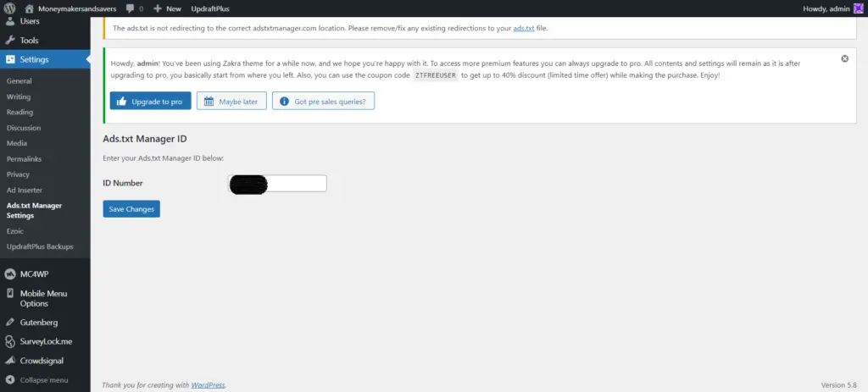Click the plus icon next to New
The height and width of the screenshot is (392, 868).
(x=158, y=8)
